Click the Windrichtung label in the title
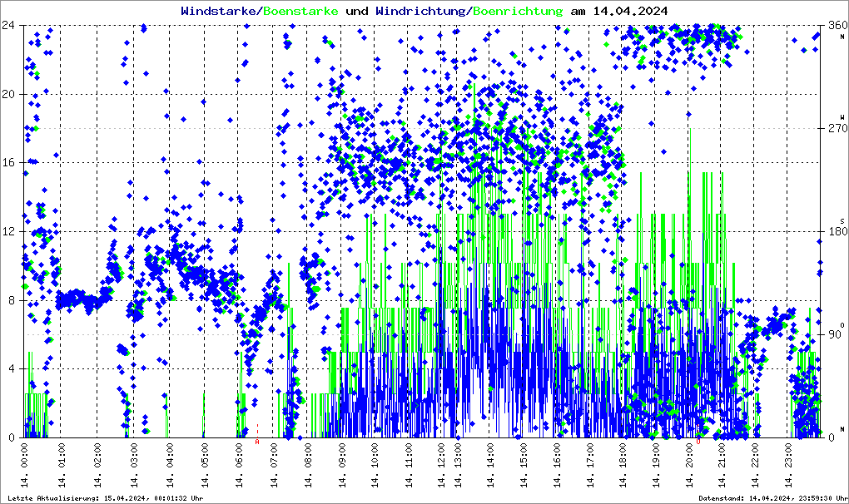 422,11
